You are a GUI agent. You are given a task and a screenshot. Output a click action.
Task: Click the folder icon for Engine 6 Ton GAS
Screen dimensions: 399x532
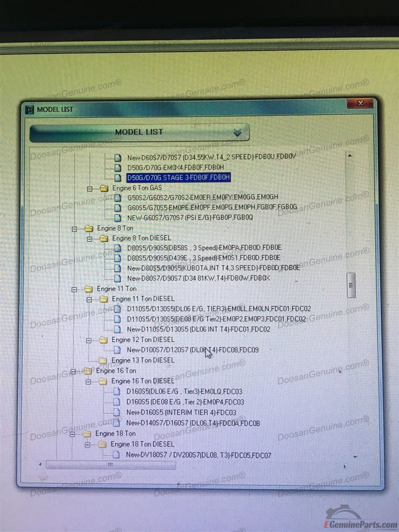[104, 188]
